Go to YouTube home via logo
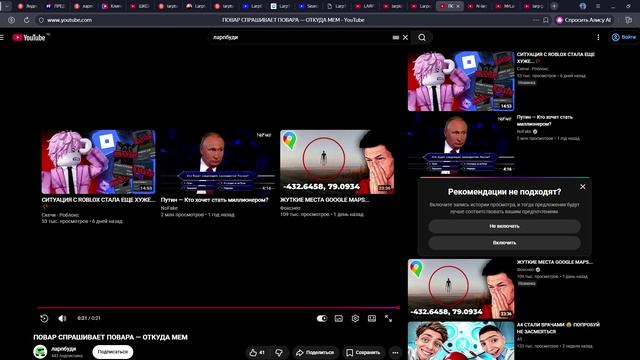Image resolution: width=640 pixels, height=360 pixels. pos(29,38)
